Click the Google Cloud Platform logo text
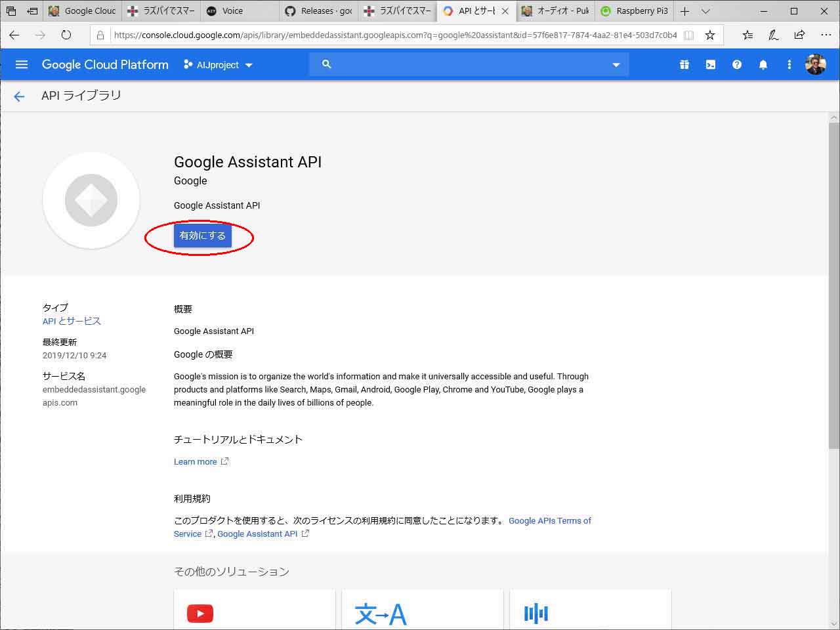Screen dimensions: 840x630 pos(105,64)
